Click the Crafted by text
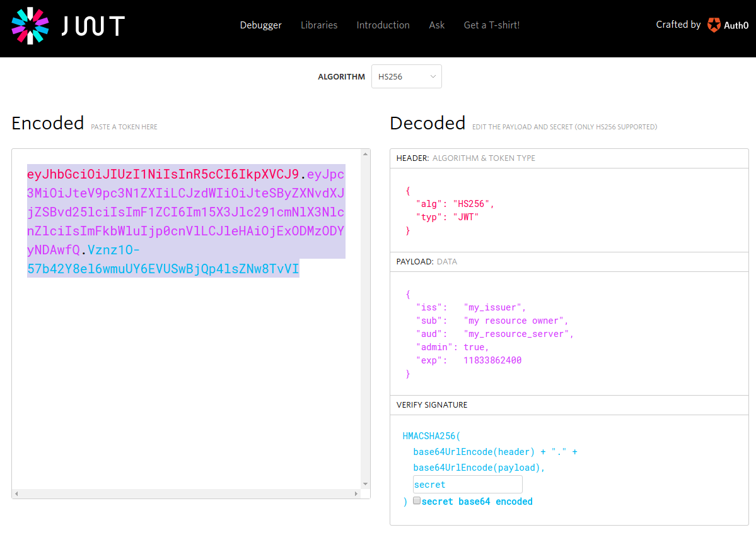This screenshot has height=537, width=756. coord(678,25)
